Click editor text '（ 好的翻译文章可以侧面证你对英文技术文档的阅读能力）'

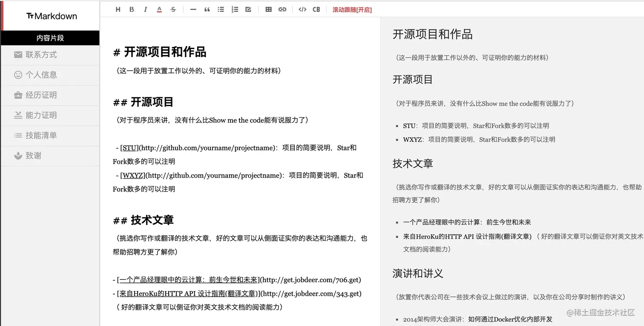coord(199,307)
